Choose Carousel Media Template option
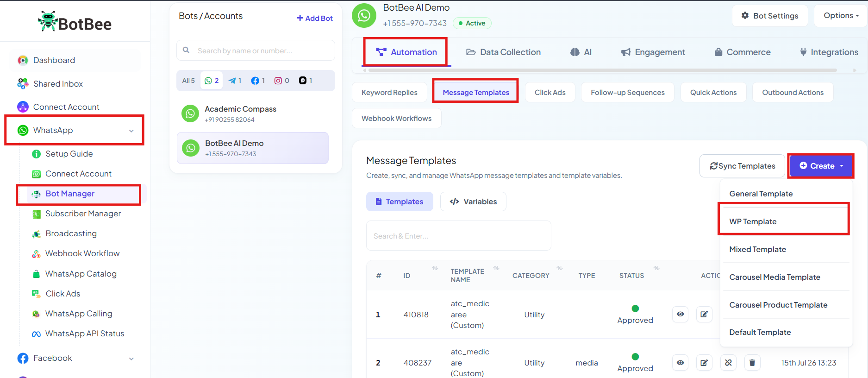Viewport: 868px width, 378px height. pyautogui.click(x=786, y=277)
